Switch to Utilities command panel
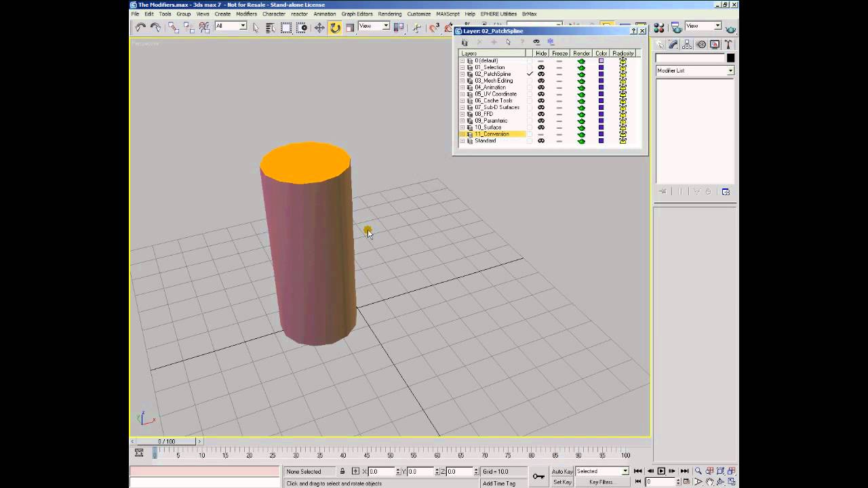The height and width of the screenshot is (488, 868). click(728, 45)
